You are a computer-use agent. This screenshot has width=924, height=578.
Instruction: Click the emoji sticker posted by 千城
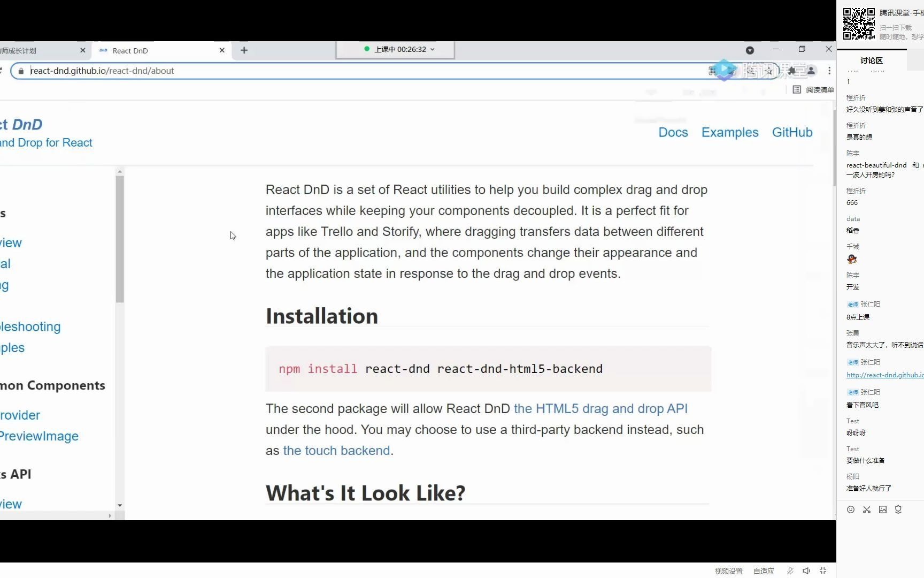coord(852,259)
